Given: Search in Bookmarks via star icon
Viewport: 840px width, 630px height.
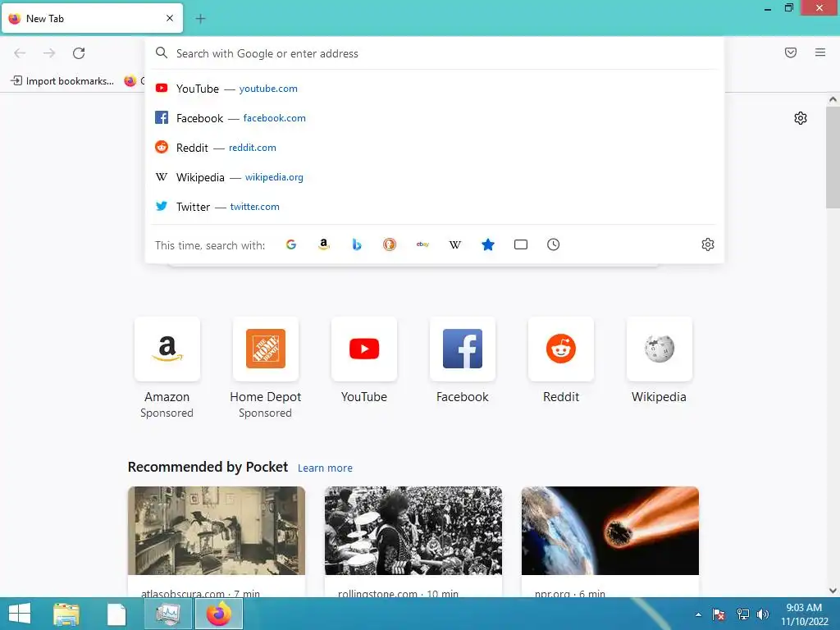Looking at the screenshot, I should 488,244.
